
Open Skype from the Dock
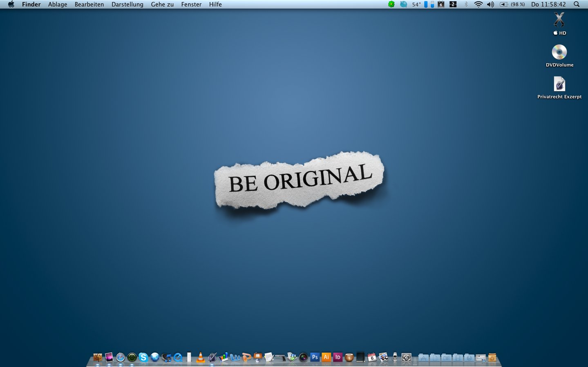pyautogui.click(x=143, y=358)
